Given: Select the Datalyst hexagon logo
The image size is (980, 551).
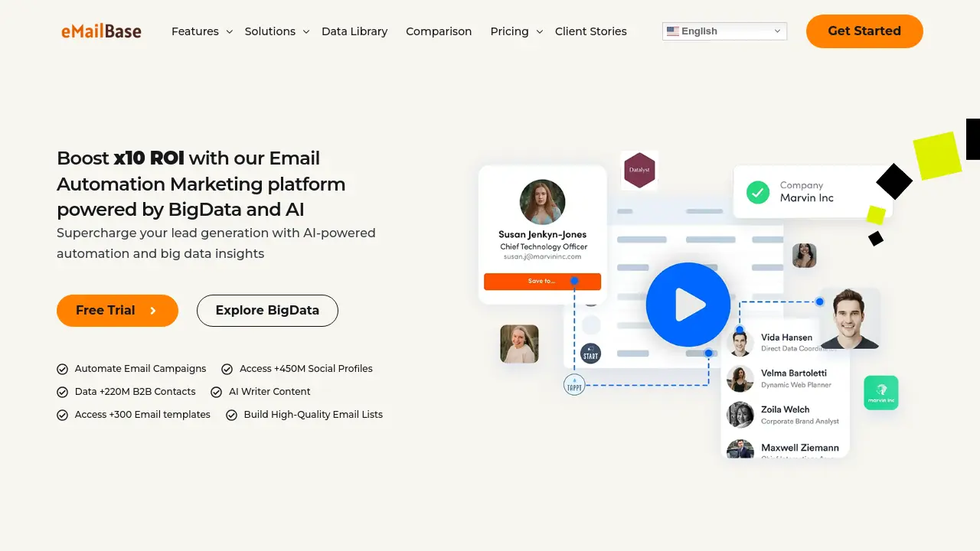Looking at the screenshot, I should 639,170.
